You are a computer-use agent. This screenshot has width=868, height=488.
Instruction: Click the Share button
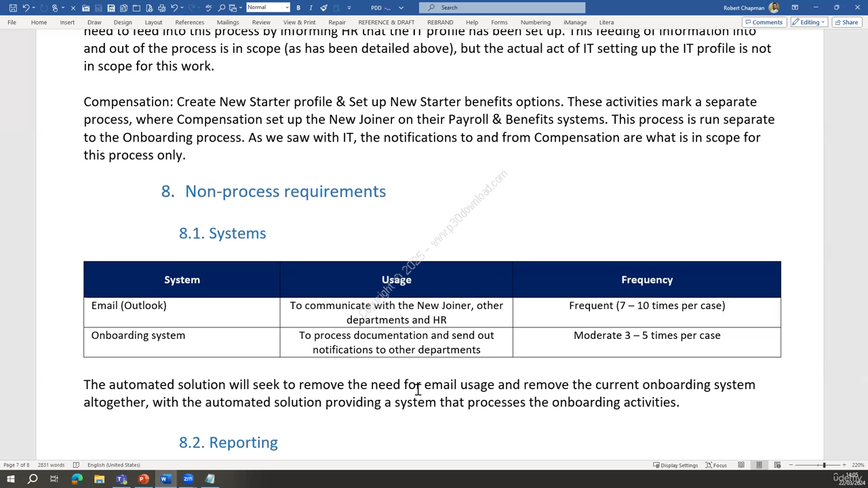846,22
